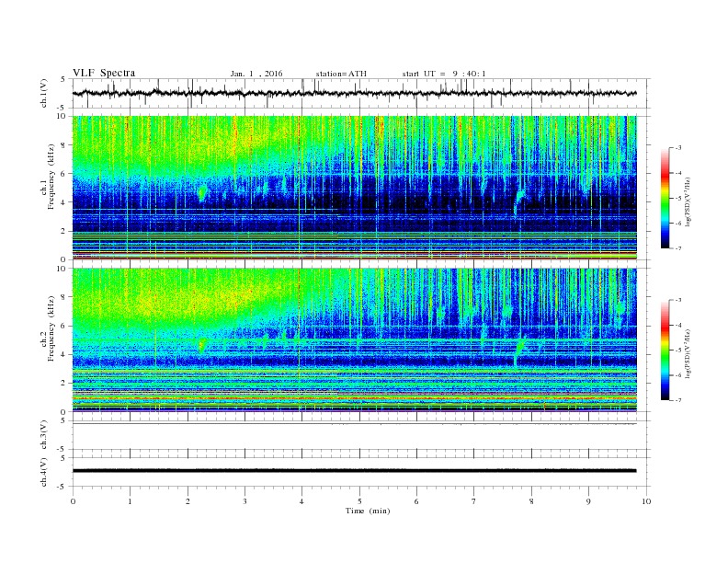The height and width of the screenshot is (563, 728).
Task: Click time axis tick label "6"
Action: [x=416, y=501]
